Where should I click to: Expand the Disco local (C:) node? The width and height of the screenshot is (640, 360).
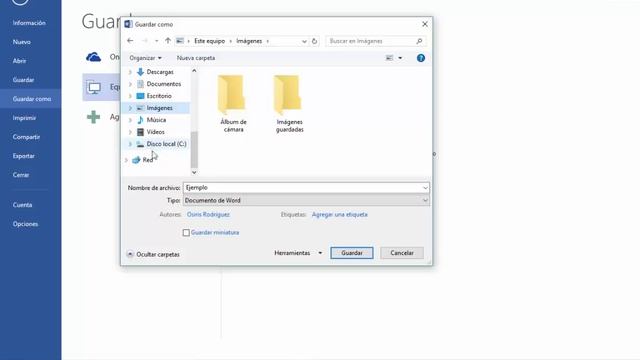tap(130, 144)
